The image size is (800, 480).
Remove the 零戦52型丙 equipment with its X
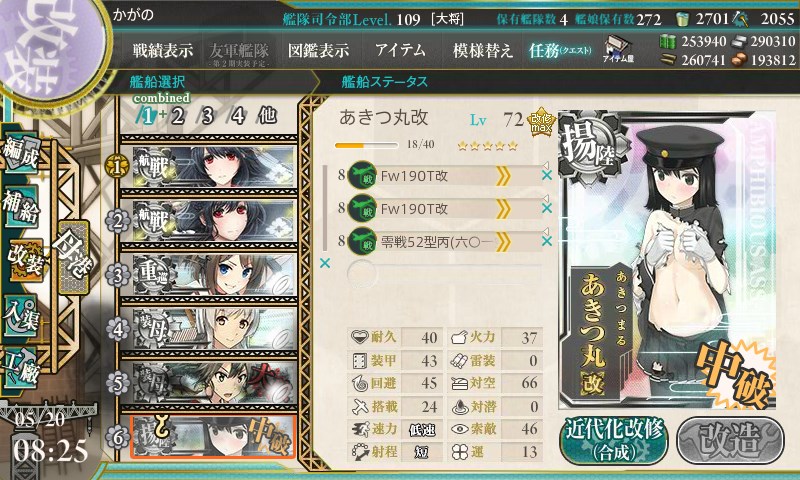click(x=546, y=241)
